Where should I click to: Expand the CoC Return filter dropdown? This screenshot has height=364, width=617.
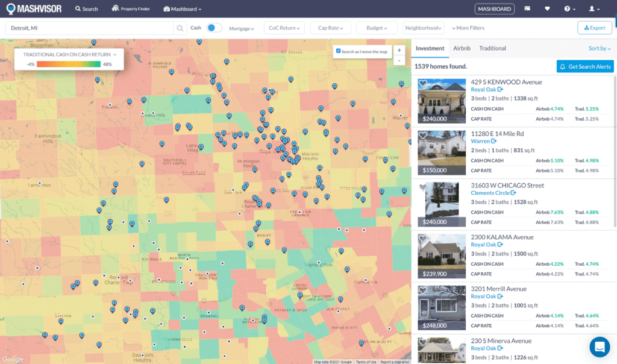pos(284,28)
